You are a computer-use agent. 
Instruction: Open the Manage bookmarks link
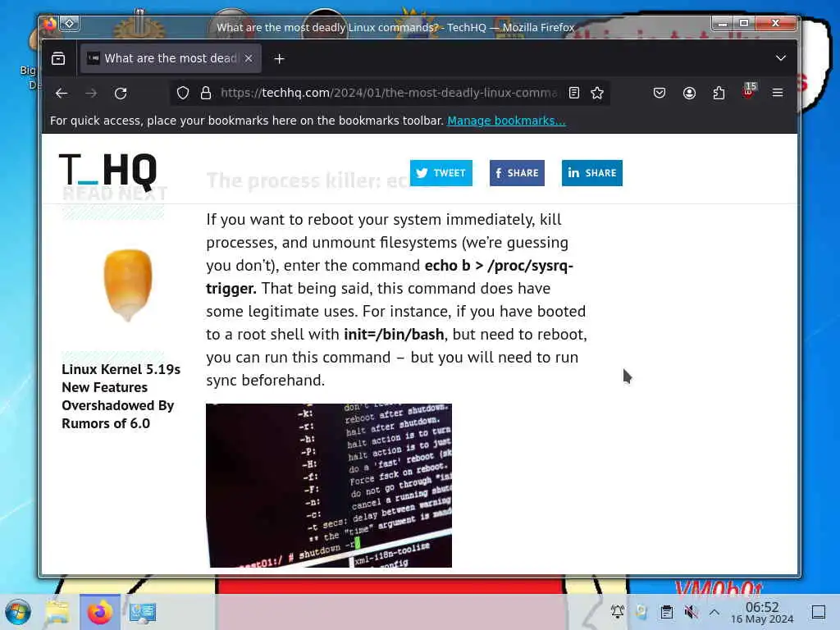coord(506,121)
